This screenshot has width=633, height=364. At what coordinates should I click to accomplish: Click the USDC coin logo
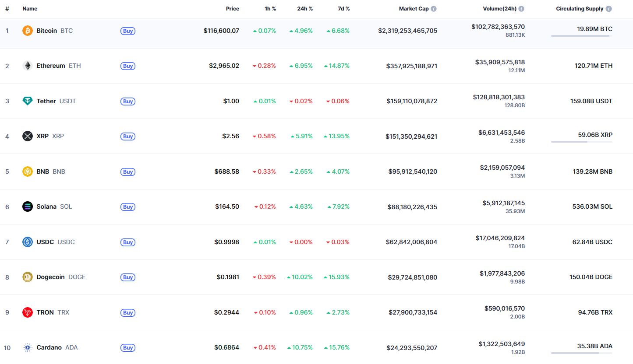[28, 242]
